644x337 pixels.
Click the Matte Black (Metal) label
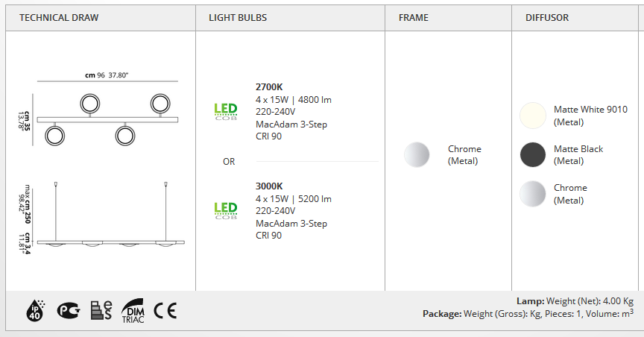578,155
